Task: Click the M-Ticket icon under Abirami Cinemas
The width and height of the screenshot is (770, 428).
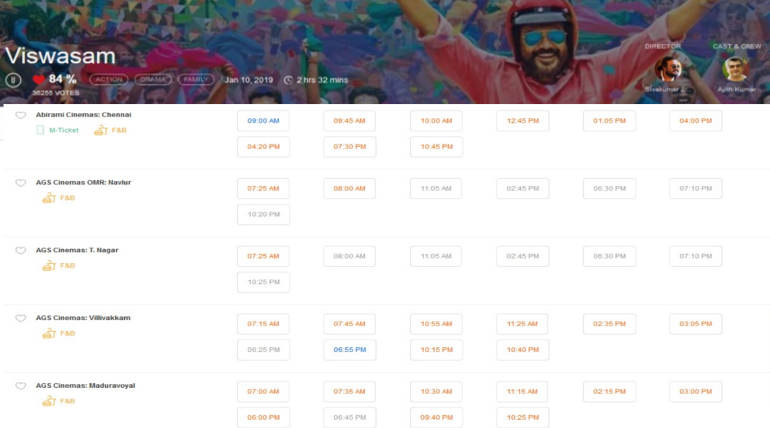Action: click(41, 130)
